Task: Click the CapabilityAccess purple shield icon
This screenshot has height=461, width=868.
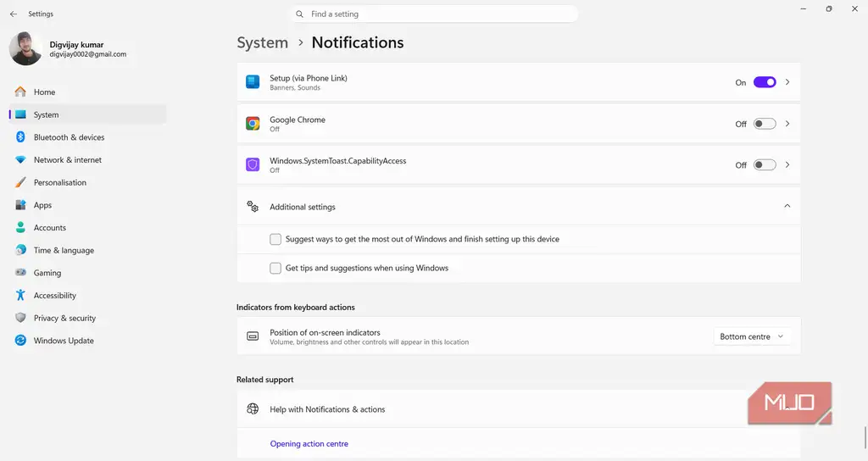Action: [253, 164]
